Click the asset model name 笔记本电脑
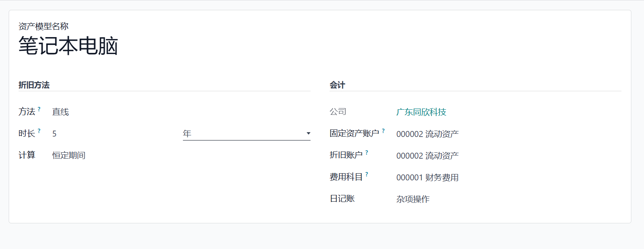 (68, 46)
